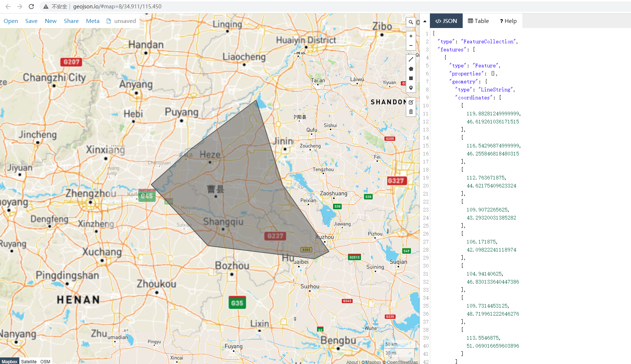Switch basemap to Satellite view
Screen dimensions: 631x364
tap(29, 361)
